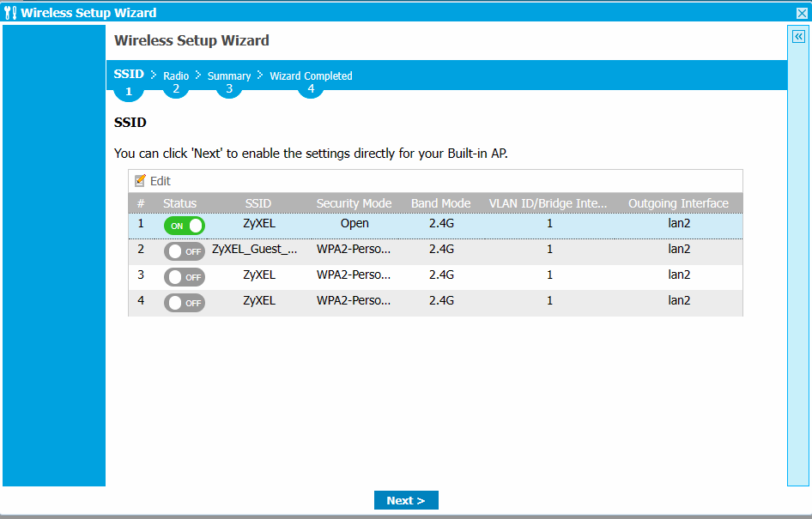Click row number 2 in table
The image size is (812, 519).
pyautogui.click(x=141, y=249)
